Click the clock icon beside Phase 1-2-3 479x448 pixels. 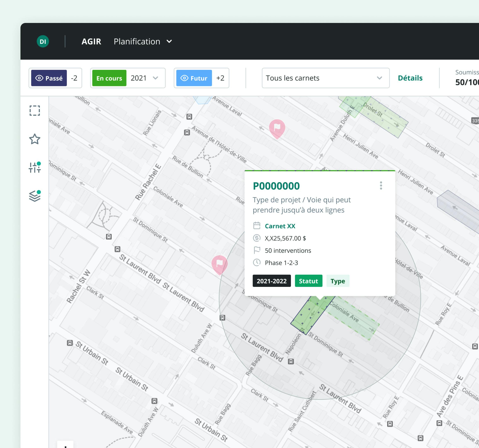pyautogui.click(x=257, y=262)
